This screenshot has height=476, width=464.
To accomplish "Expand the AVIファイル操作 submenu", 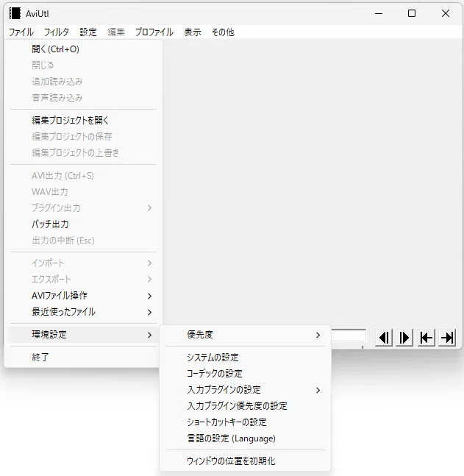I will tap(83, 295).
